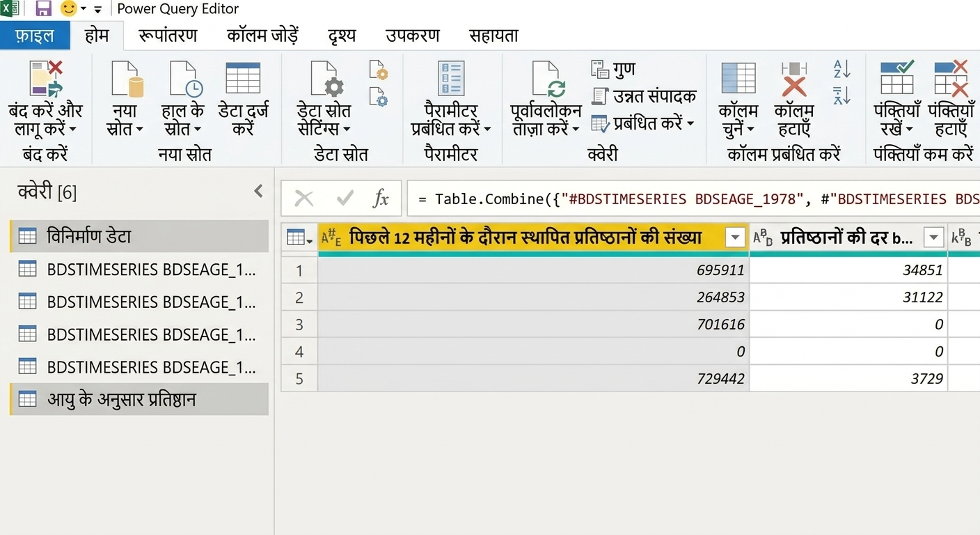The width and height of the screenshot is (980, 535).
Task: Collapse the क्वेरी pane with chevron
Action: click(258, 191)
